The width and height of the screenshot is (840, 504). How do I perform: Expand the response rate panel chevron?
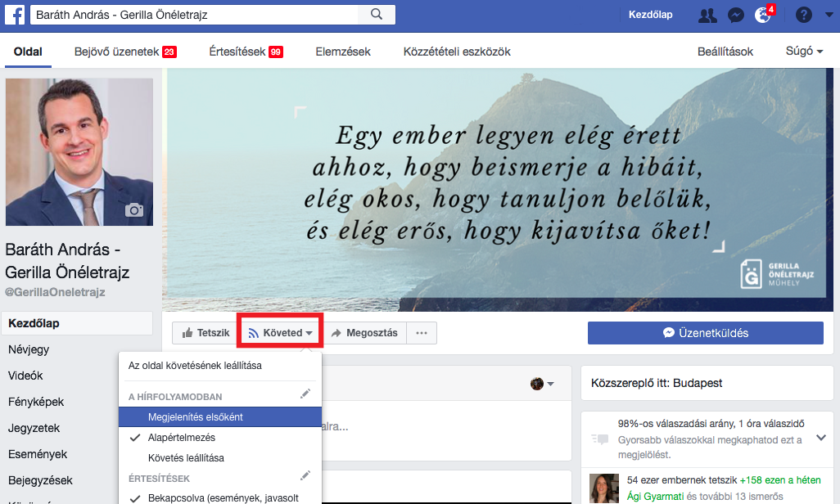pos(820,438)
